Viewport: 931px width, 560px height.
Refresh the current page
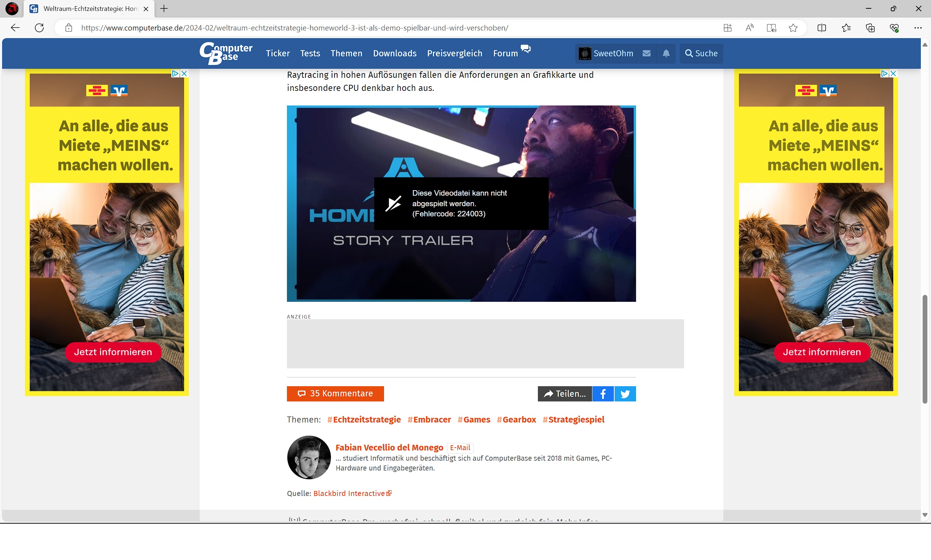[39, 28]
